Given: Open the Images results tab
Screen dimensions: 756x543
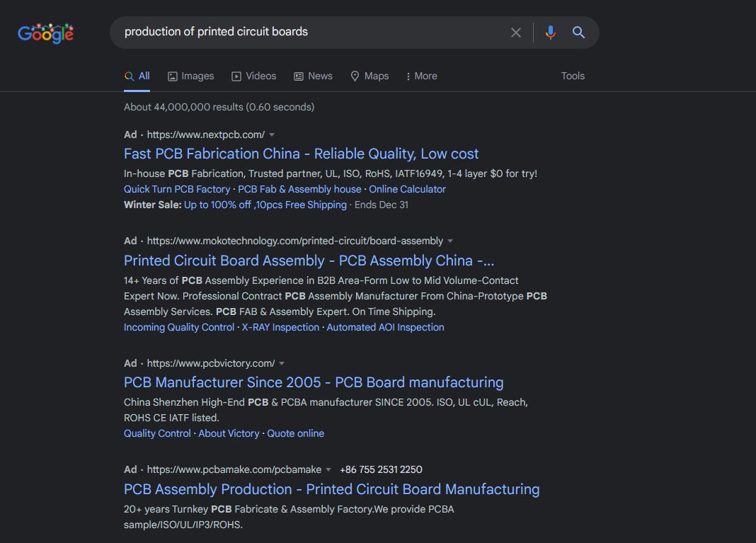Looking at the screenshot, I should 190,76.
